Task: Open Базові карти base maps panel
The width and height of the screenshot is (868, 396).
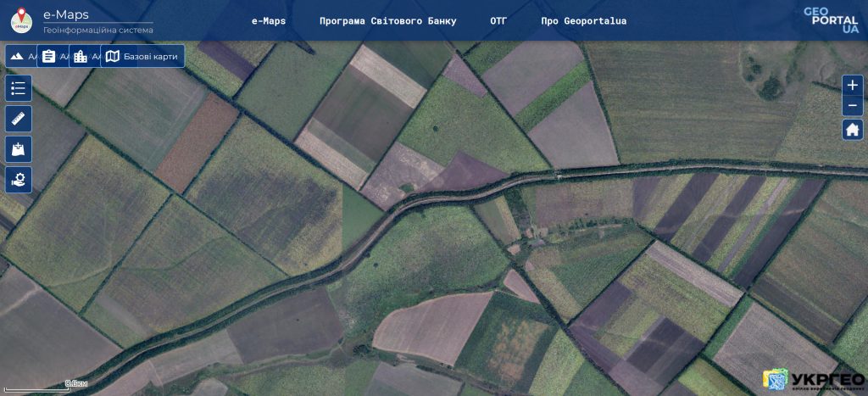Action: point(142,57)
